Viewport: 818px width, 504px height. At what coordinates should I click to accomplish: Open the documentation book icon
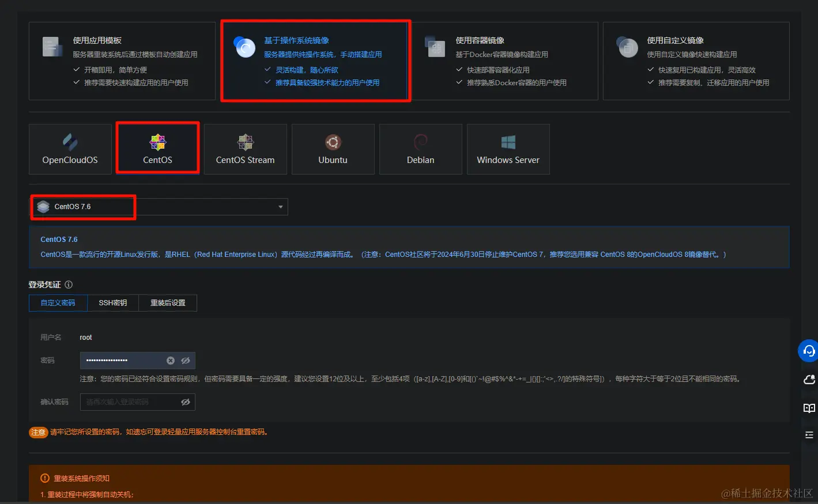(809, 408)
